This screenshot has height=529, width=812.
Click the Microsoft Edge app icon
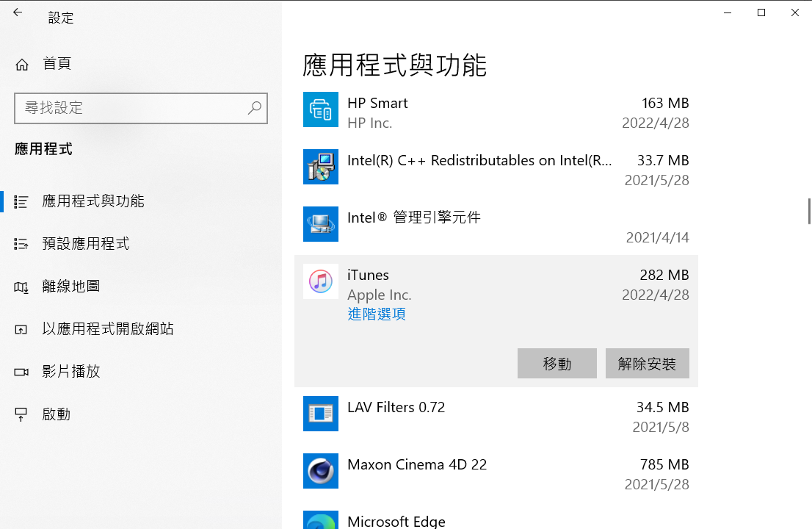click(x=321, y=520)
